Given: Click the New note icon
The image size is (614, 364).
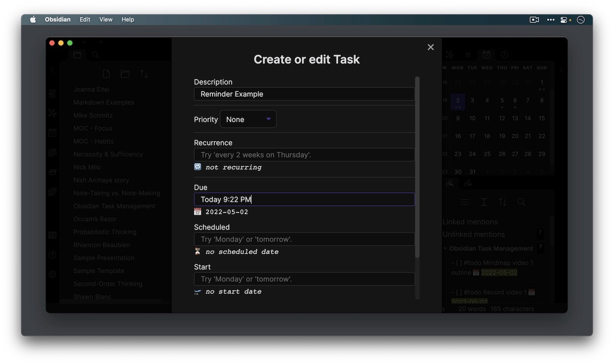Looking at the screenshot, I should click(106, 74).
